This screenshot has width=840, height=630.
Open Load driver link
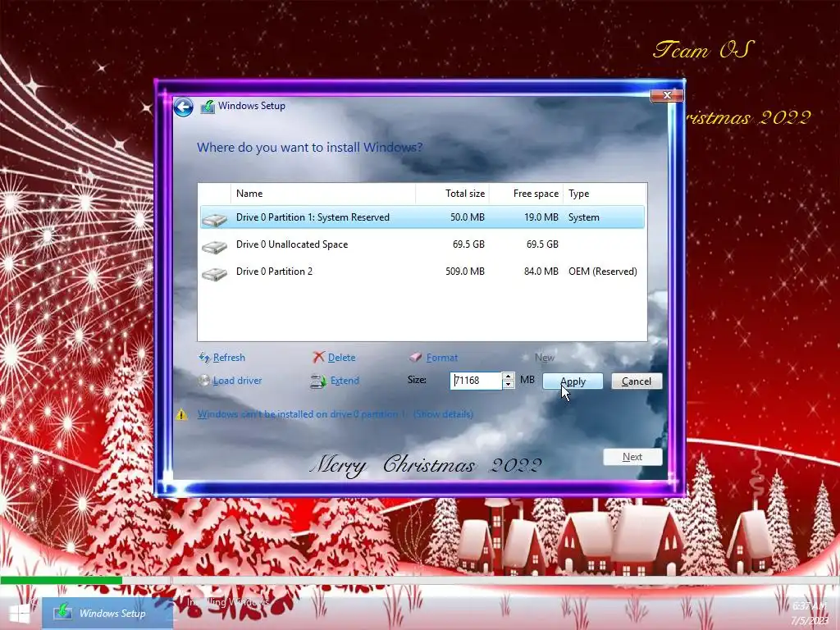(237, 381)
